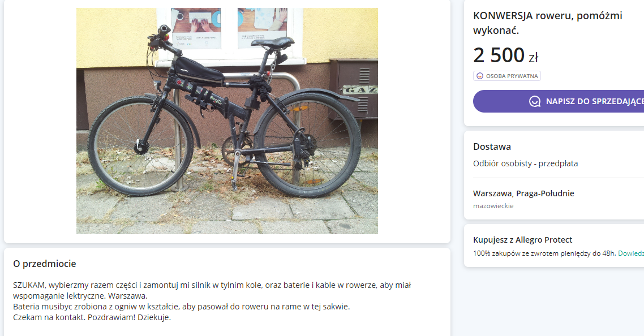644x336 pixels.
Task: Click the Kupujesz z Allegro Protect heading
Action: click(x=522, y=240)
